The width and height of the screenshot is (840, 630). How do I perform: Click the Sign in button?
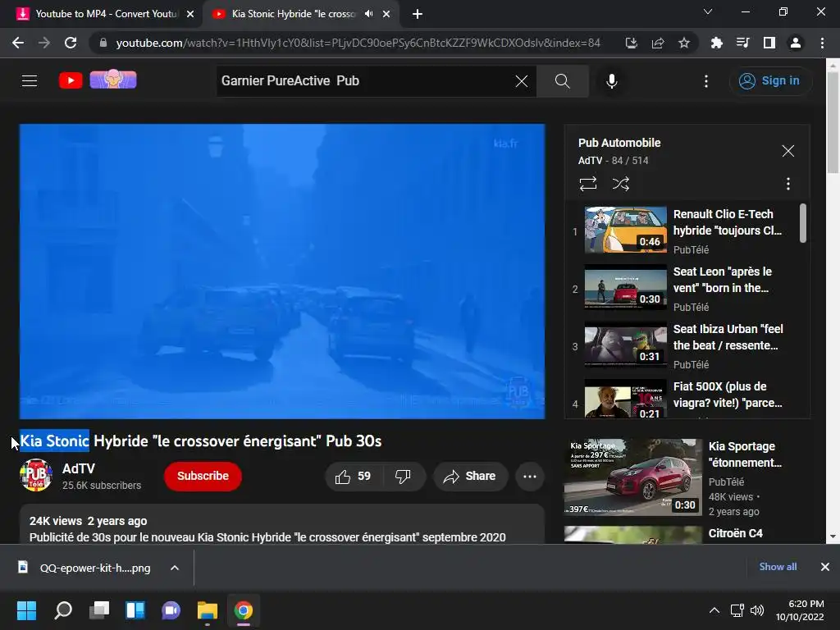[x=770, y=81]
